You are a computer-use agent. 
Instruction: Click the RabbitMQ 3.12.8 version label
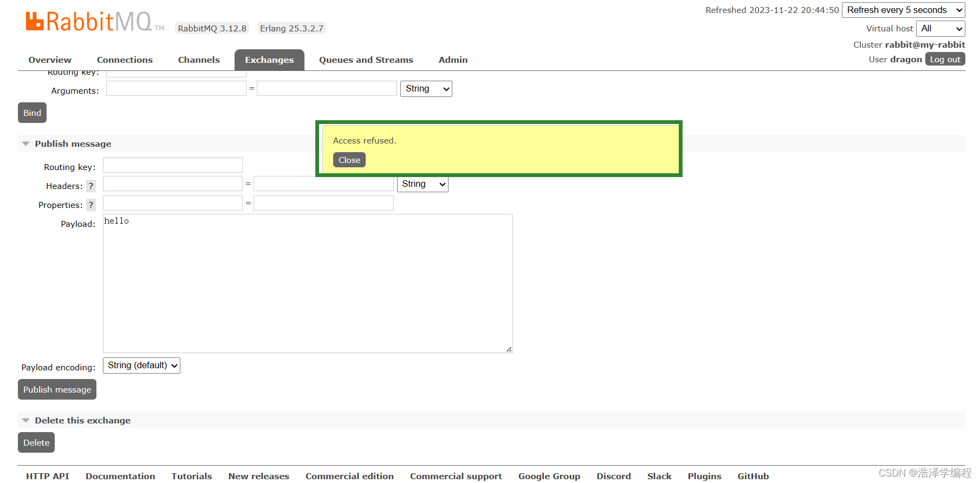212,28
